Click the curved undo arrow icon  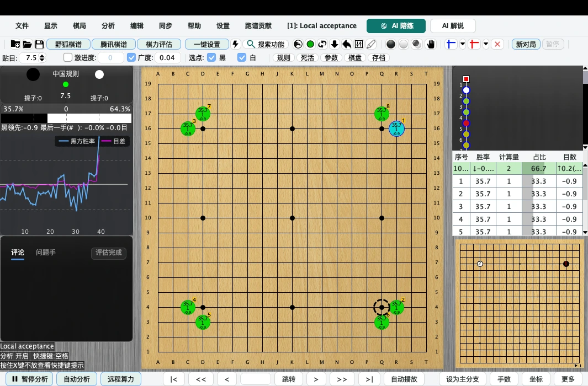(347, 44)
